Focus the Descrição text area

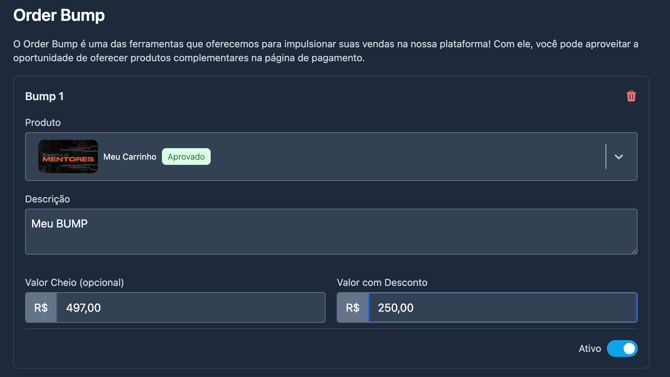click(331, 232)
